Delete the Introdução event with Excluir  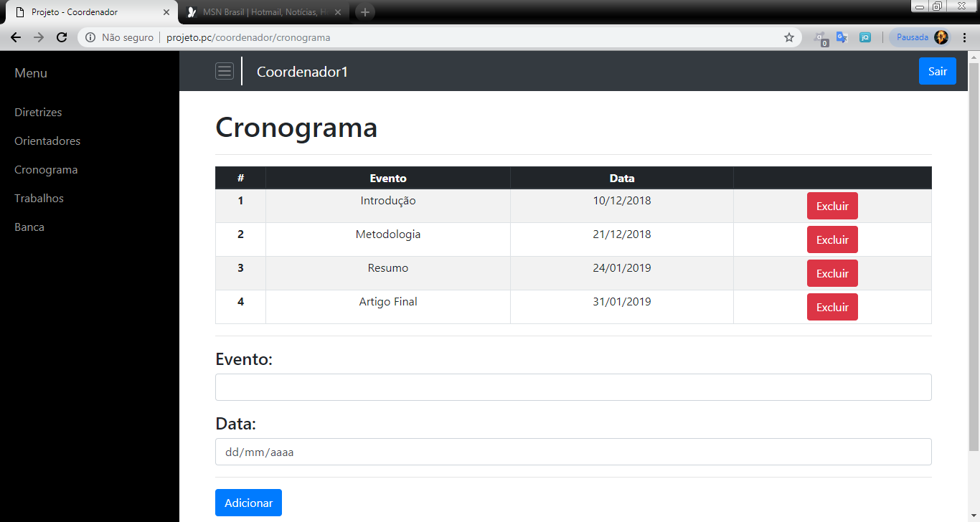click(832, 206)
